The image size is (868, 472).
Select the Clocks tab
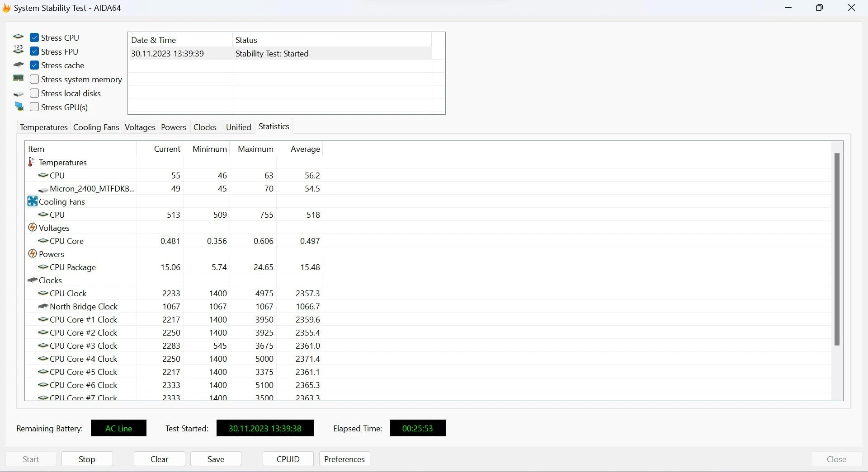tap(205, 127)
